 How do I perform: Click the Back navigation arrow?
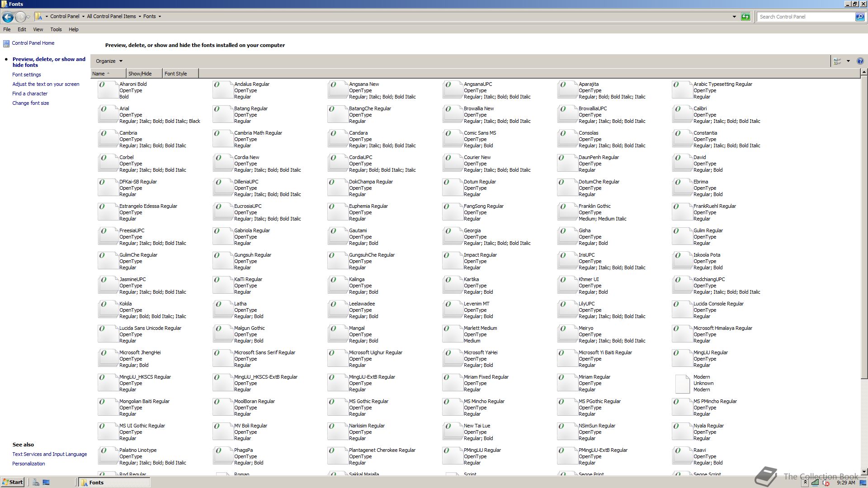(x=8, y=17)
